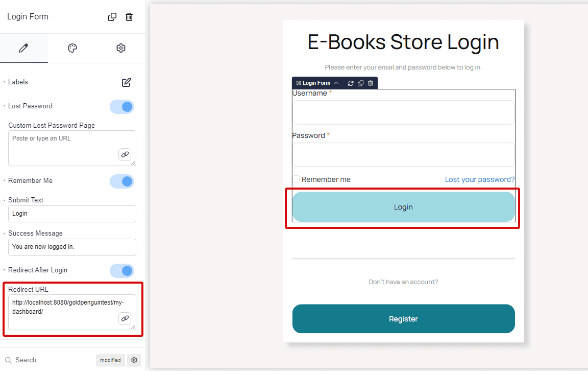Turn off the Remember Me toggle
588x371 pixels.
[122, 181]
